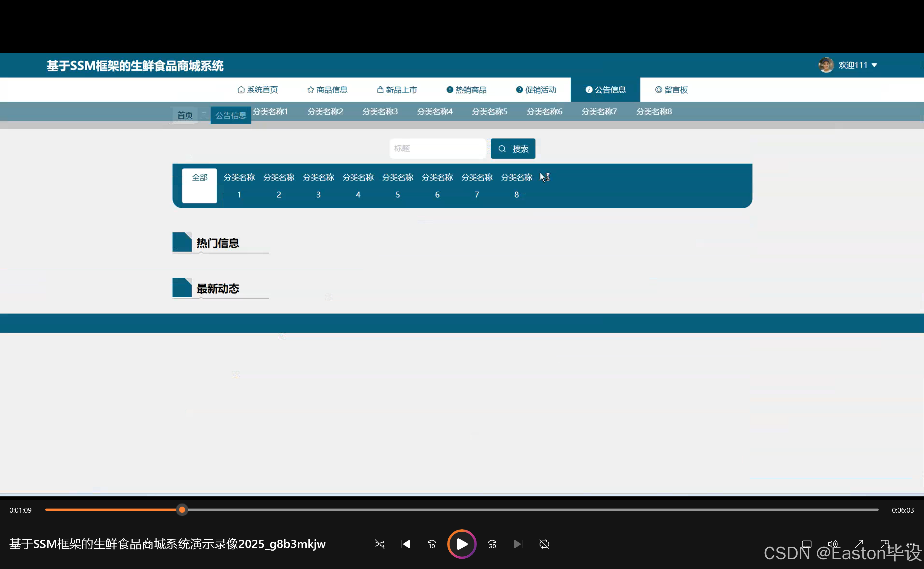
Task: Toggle subtitles icon in player
Action: (807, 544)
